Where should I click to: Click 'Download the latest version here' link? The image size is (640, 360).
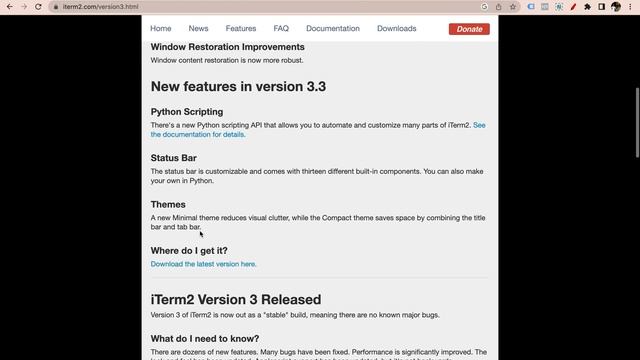click(x=203, y=264)
